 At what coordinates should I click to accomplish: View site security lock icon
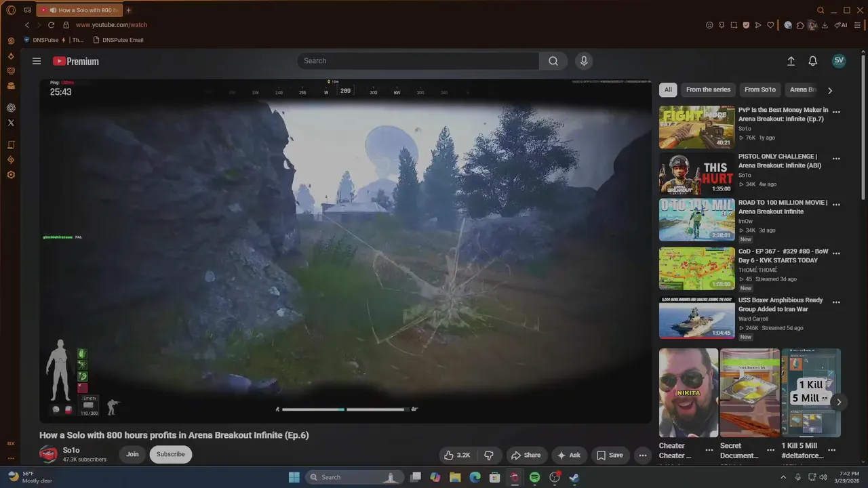coord(66,25)
